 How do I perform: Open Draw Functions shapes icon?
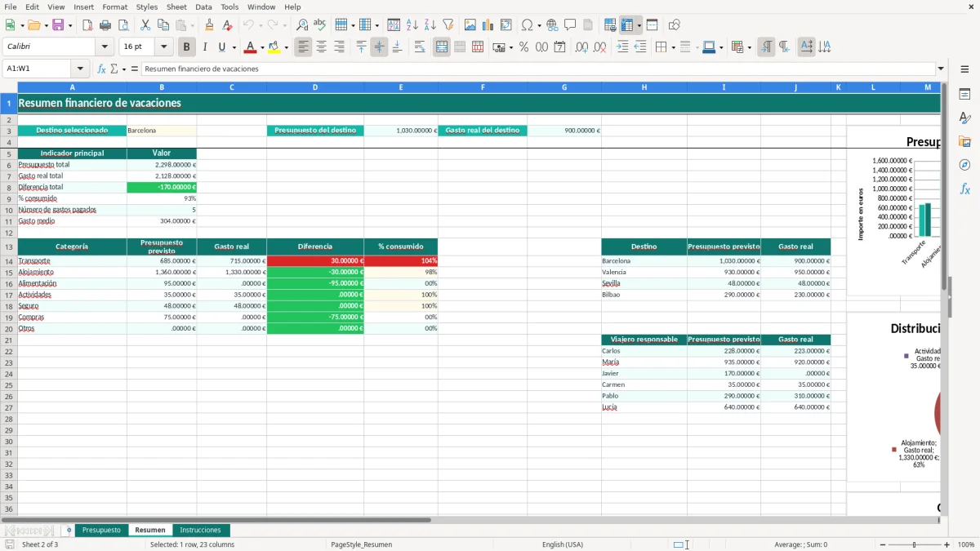pos(675,25)
